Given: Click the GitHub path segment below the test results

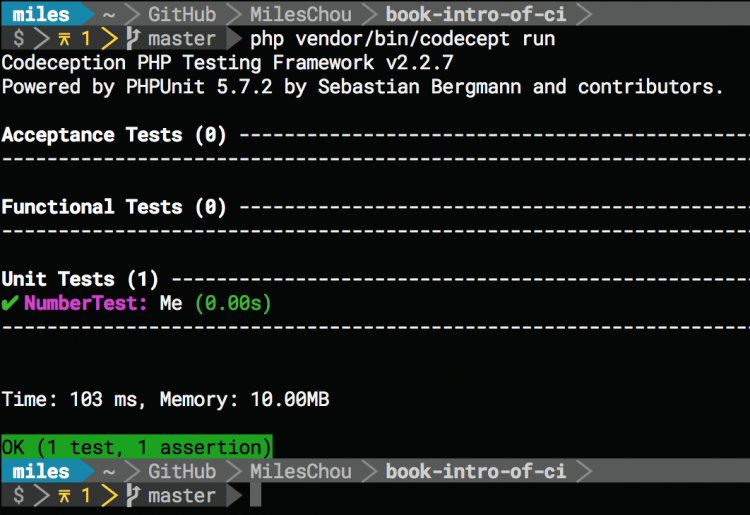Looking at the screenshot, I should [181, 471].
